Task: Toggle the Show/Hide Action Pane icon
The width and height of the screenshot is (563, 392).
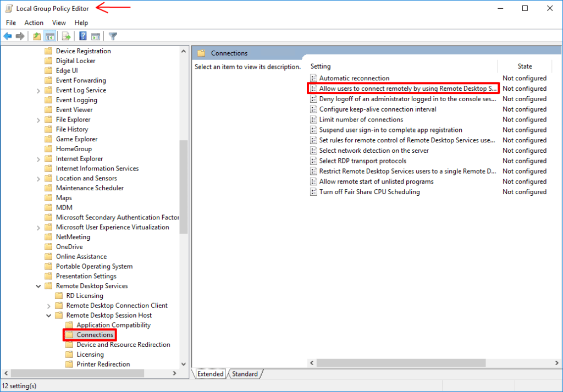Action: tap(96, 36)
